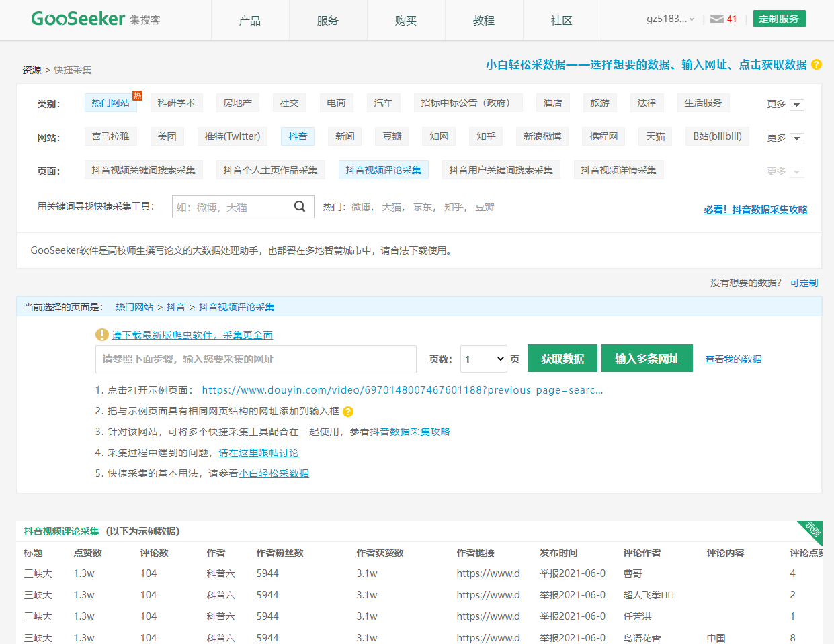Viewport: 834px width, 644px height.
Task: Open the 服务 menu
Action: pyautogui.click(x=328, y=20)
